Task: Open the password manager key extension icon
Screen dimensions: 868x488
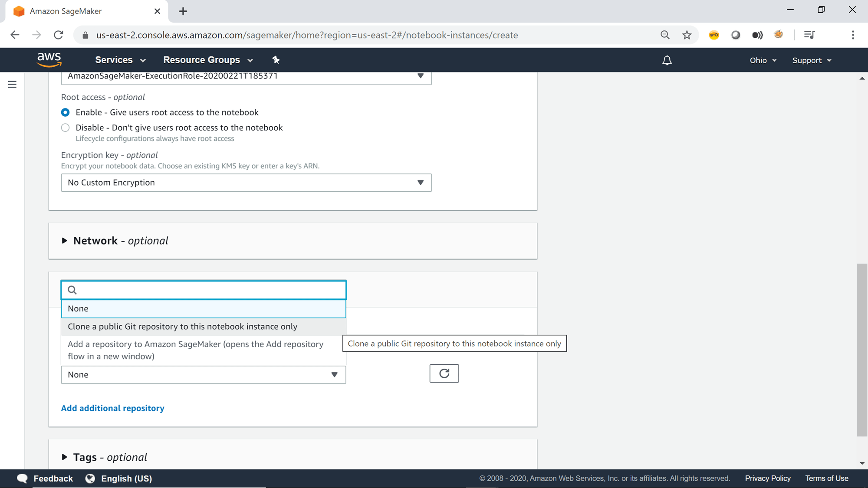Action: (714, 35)
